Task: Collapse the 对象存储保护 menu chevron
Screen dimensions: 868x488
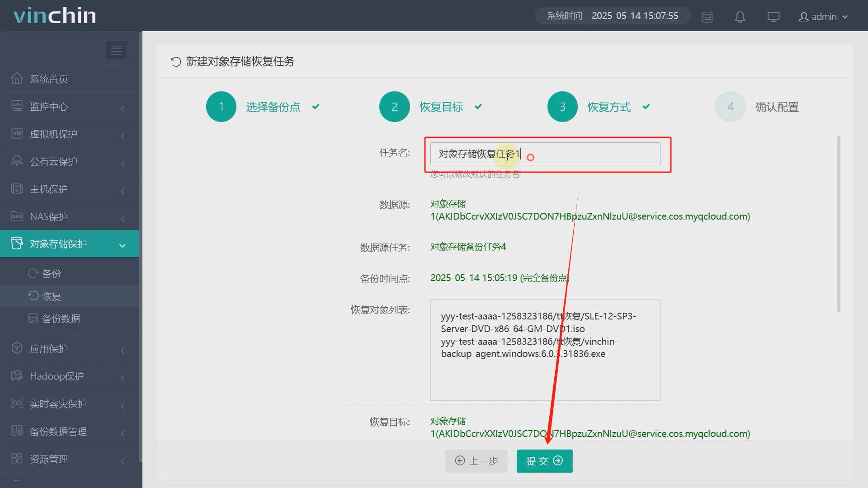Action: coord(123,245)
